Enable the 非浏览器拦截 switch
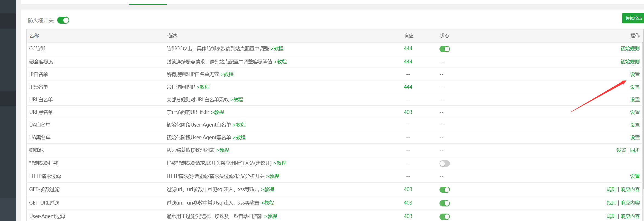Screen dimensions: 644x221 [x=444, y=163]
